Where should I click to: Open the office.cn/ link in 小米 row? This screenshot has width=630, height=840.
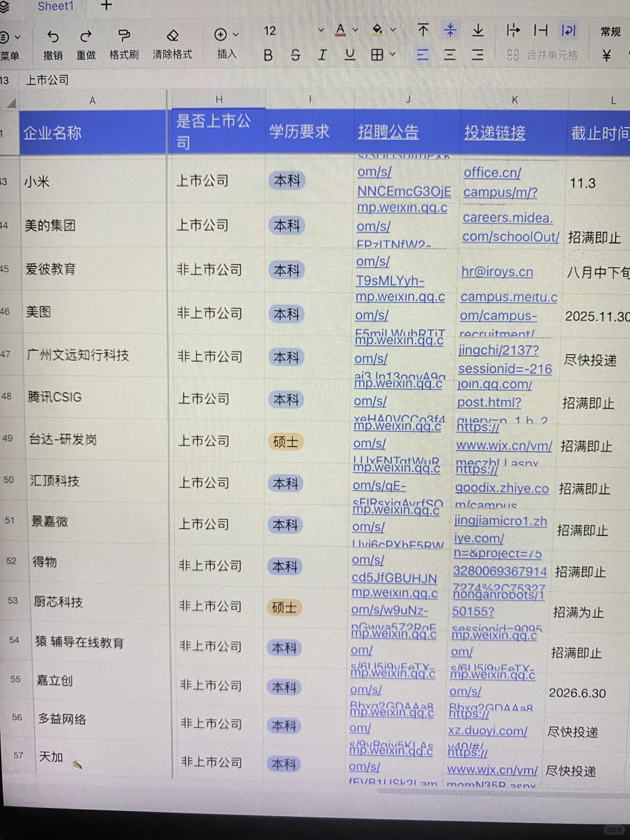(x=492, y=173)
